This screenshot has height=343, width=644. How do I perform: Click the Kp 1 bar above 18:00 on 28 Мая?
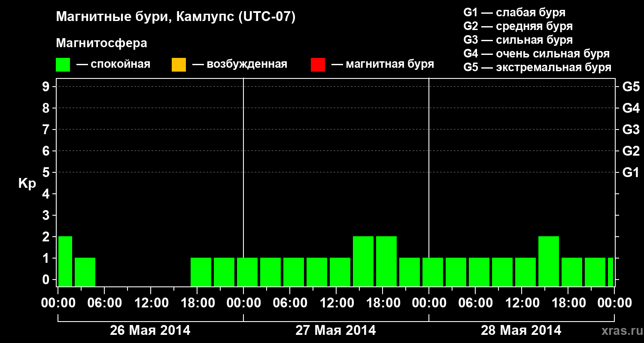[572, 272]
